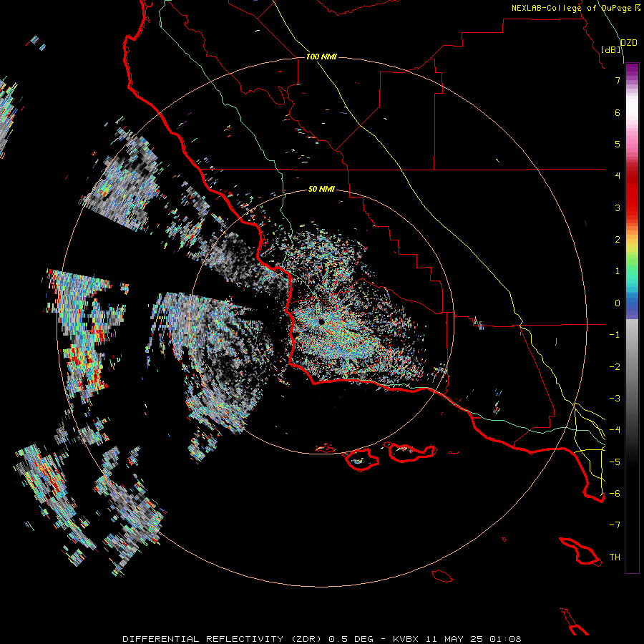Click the legend label -3
Image resolution: width=644 pixels, height=644 pixels.
coord(615,399)
